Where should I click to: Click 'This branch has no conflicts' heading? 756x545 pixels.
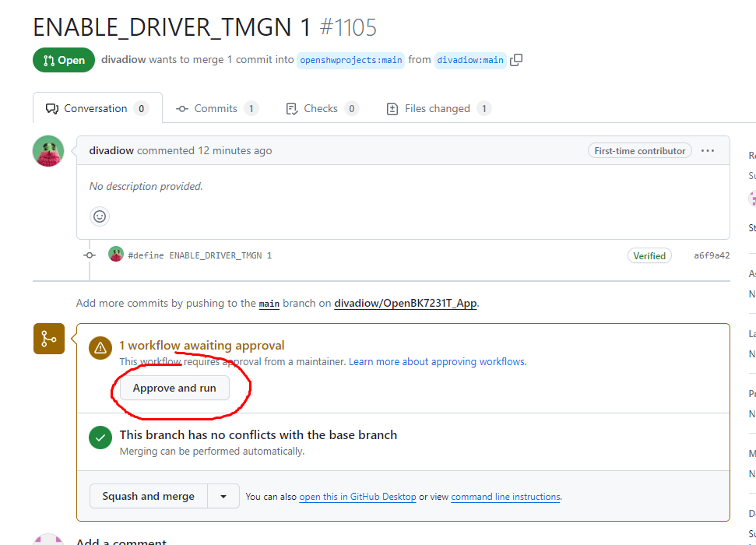click(x=258, y=435)
